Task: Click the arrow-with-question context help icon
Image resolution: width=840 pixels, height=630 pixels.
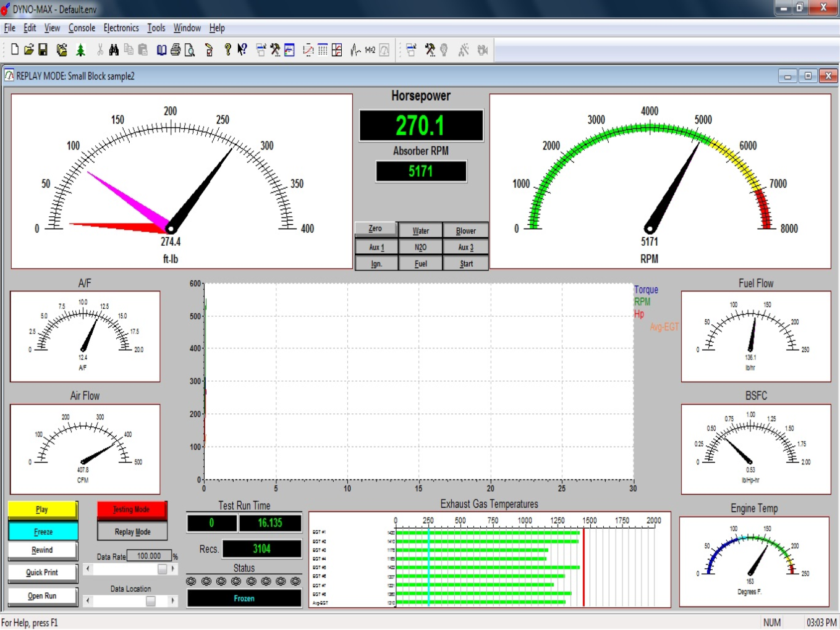Action: pyautogui.click(x=242, y=50)
